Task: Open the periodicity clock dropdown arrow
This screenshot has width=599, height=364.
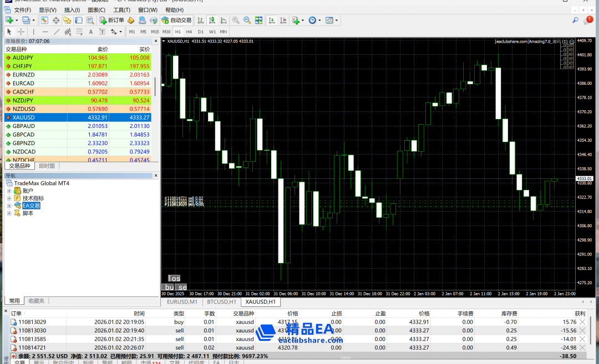Action: click(319, 20)
